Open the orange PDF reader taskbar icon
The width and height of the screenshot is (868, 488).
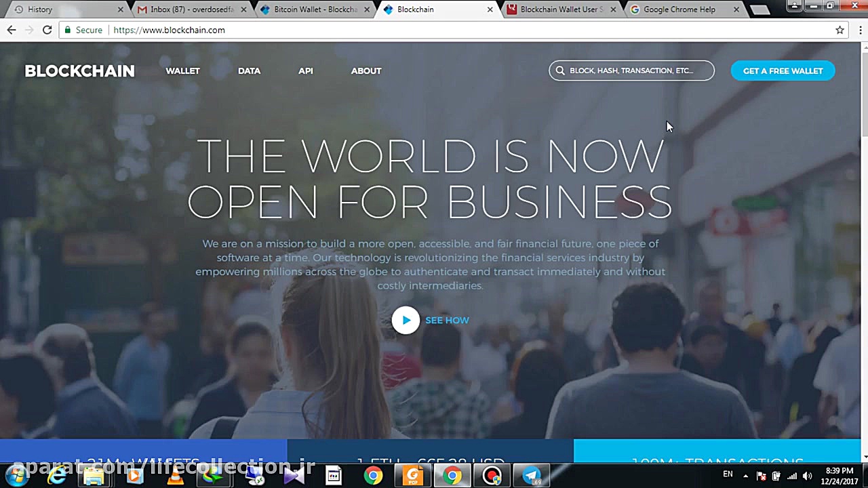point(412,476)
